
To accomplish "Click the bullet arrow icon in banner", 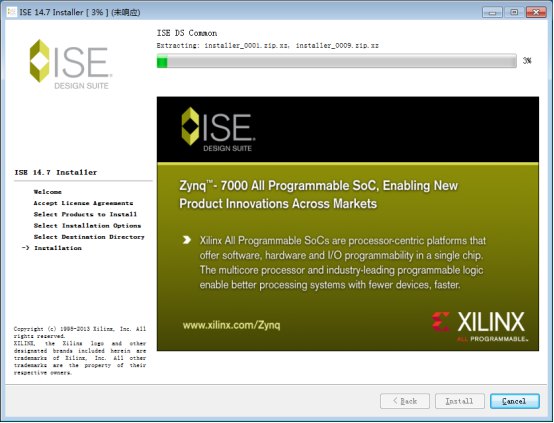I will click(187, 240).
